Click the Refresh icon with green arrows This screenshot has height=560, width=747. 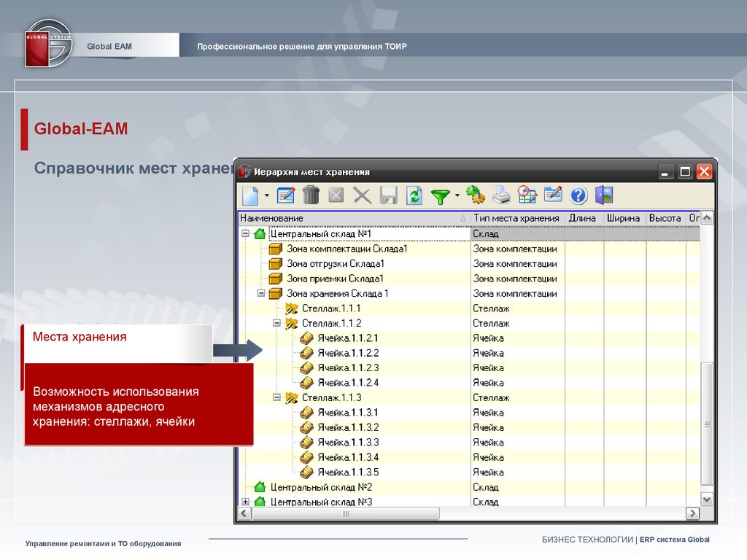414,195
